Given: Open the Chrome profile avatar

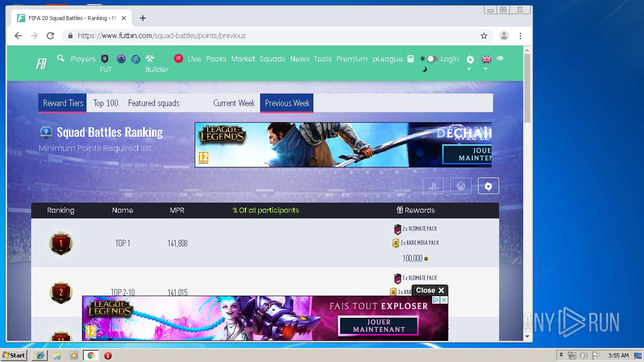Looking at the screenshot, I should point(504,36).
